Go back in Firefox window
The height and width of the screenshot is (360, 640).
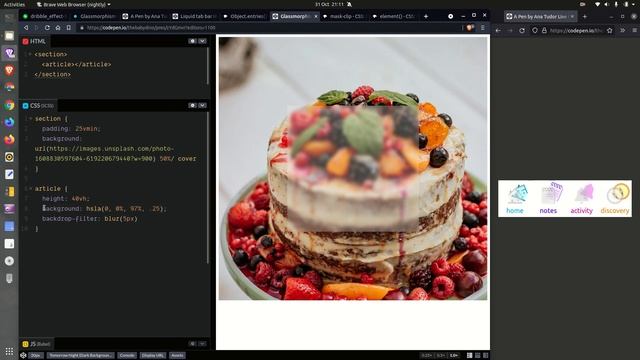498,30
